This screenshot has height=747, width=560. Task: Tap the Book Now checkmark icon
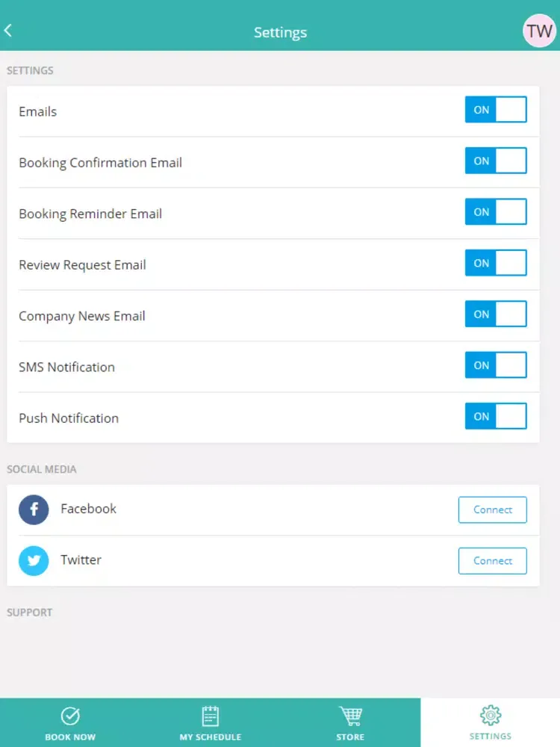(x=70, y=716)
